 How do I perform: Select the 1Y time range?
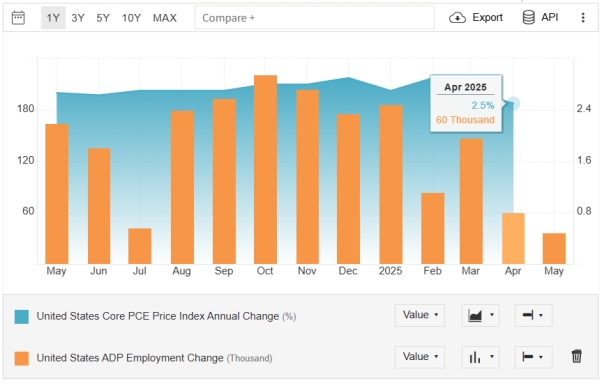click(53, 18)
